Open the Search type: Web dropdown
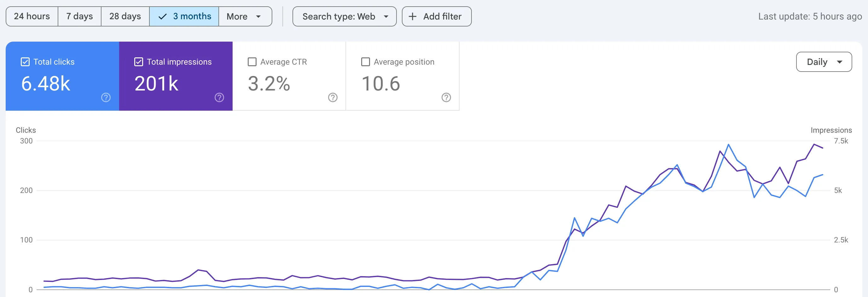The image size is (868, 297). click(x=344, y=16)
